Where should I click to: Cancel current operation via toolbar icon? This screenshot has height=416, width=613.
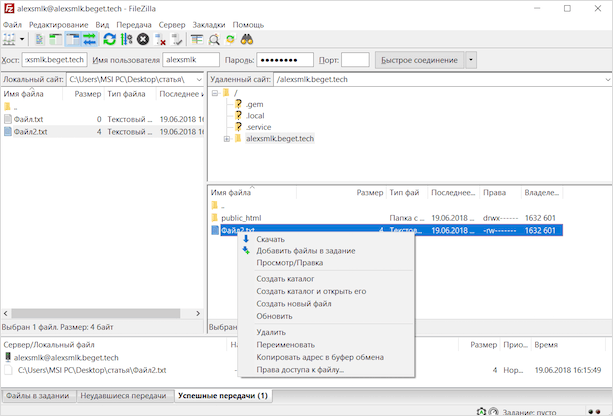(143, 40)
